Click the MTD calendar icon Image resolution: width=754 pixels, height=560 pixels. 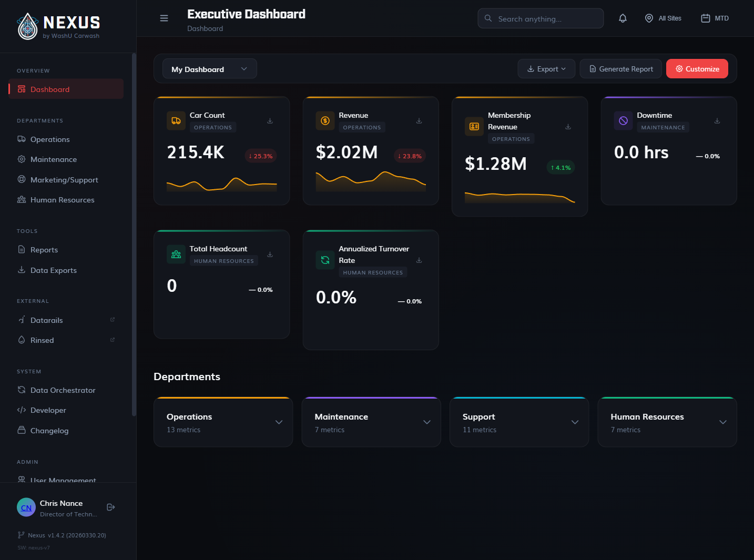706,18
